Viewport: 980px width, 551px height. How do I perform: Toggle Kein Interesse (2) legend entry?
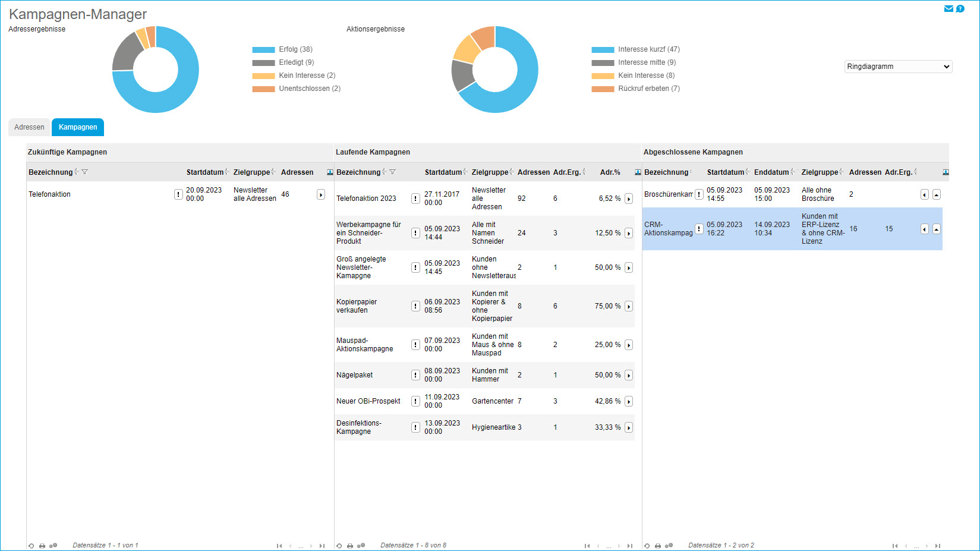307,75
